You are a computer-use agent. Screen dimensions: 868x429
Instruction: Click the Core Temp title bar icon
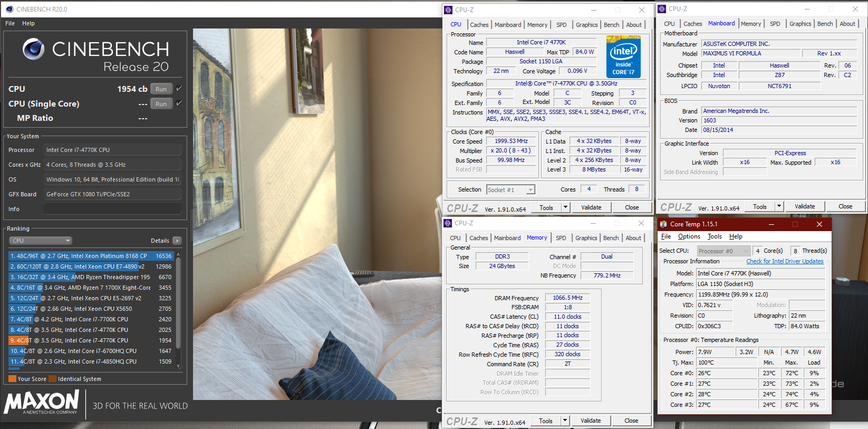tap(663, 224)
